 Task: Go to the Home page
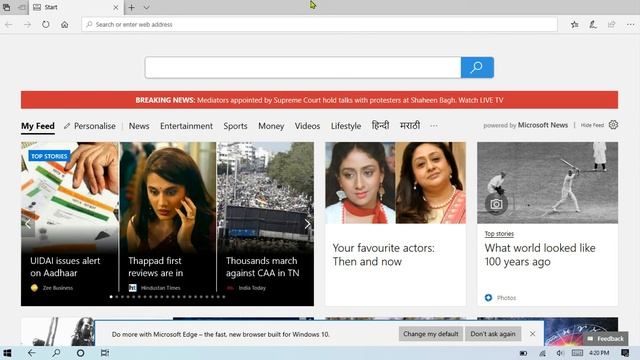click(64, 24)
